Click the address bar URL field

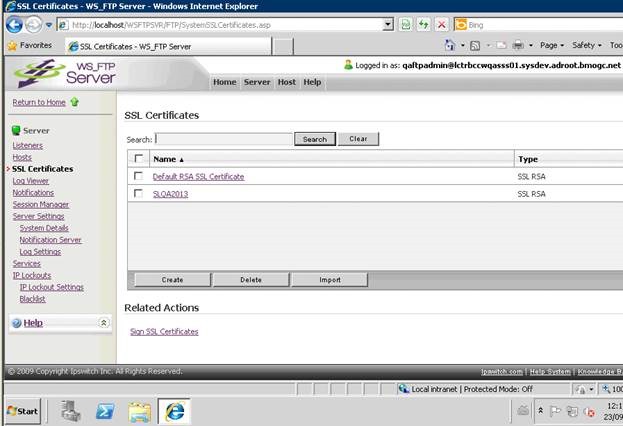[x=221, y=25]
